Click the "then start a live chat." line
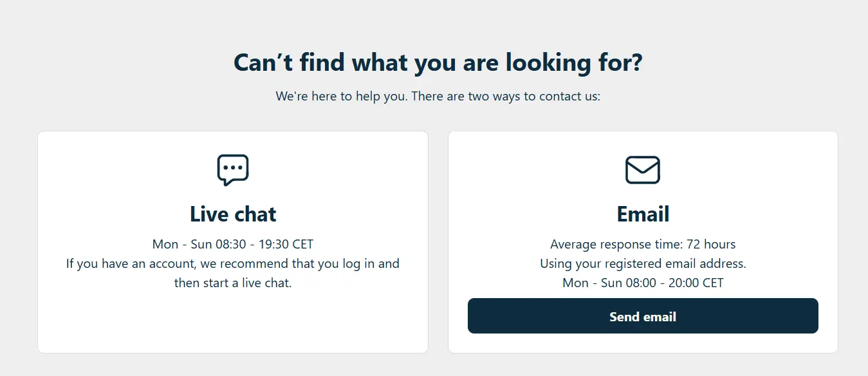The width and height of the screenshot is (868, 376). [233, 283]
